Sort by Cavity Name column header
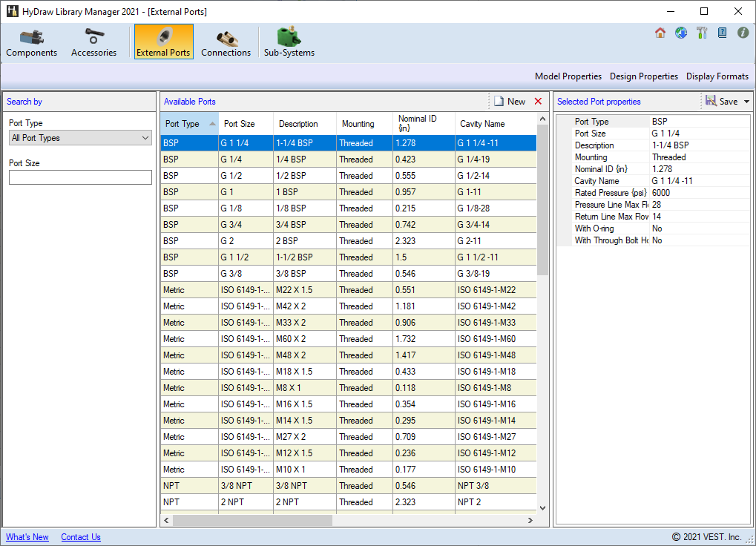This screenshot has height=546, width=756. (495, 124)
